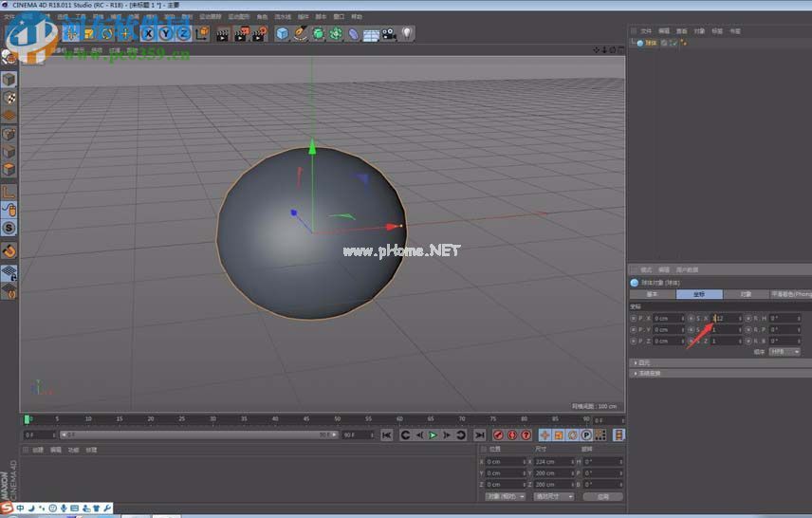
Task: Jump to the animation start frame
Action: pos(387,435)
